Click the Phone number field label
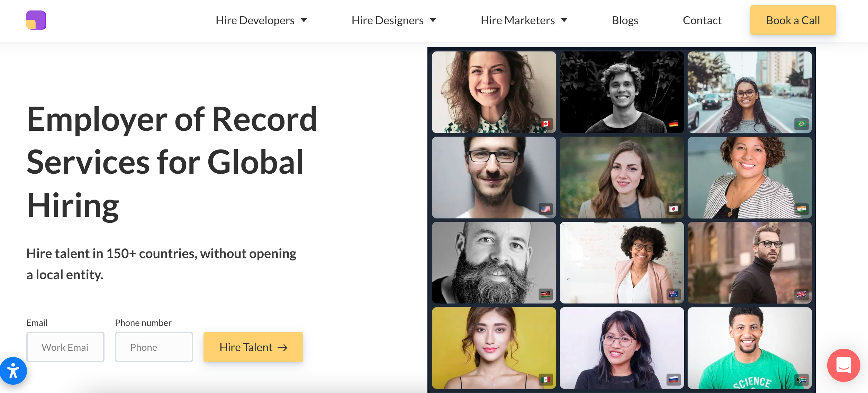 (143, 323)
